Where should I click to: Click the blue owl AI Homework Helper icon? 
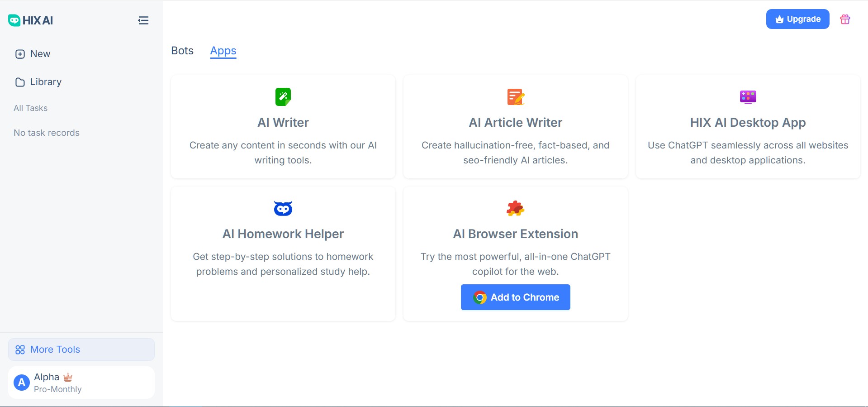point(283,208)
